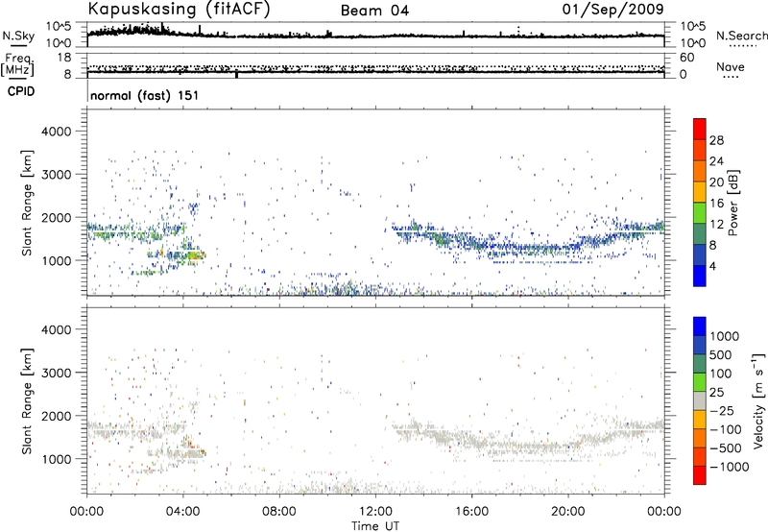Viewport: 768px width, 532px height.
Task: Select the yellow 16–20 dB power color segment
Action: pyautogui.click(x=700, y=191)
